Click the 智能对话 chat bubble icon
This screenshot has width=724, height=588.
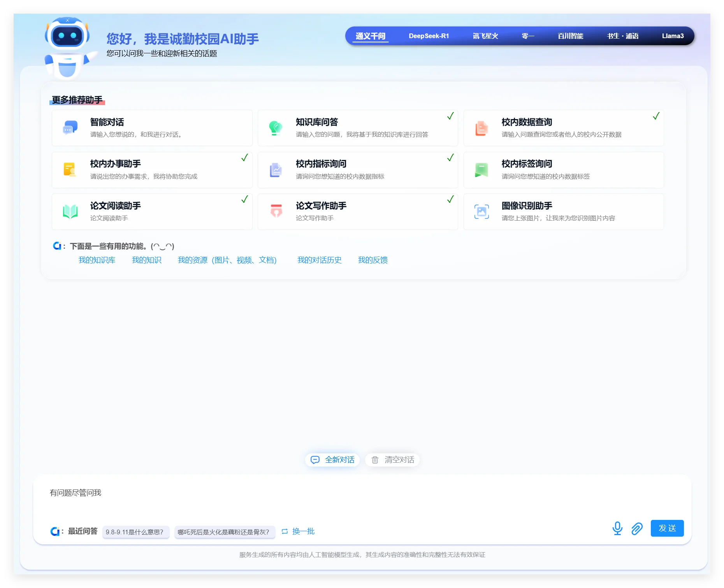(x=70, y=128)
